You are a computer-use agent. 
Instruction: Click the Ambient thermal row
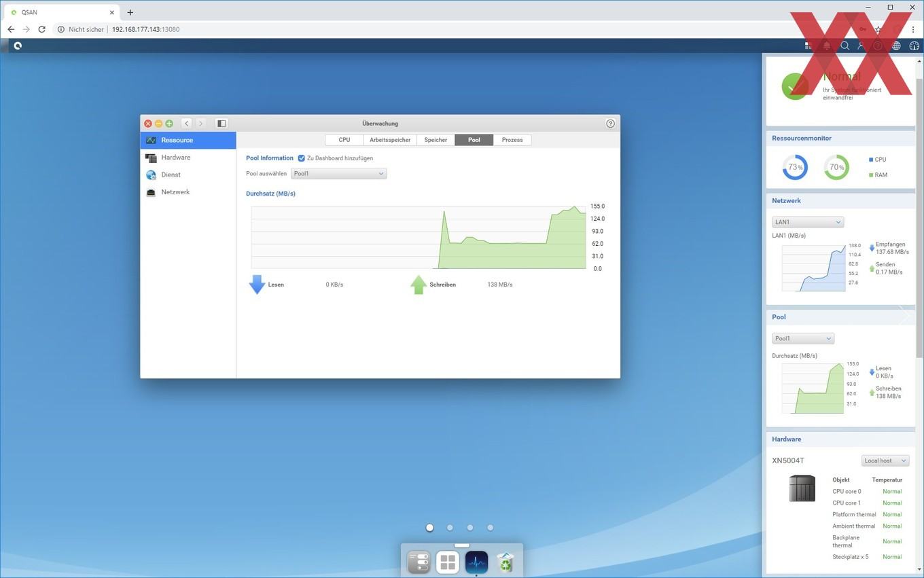click(868, 526)
